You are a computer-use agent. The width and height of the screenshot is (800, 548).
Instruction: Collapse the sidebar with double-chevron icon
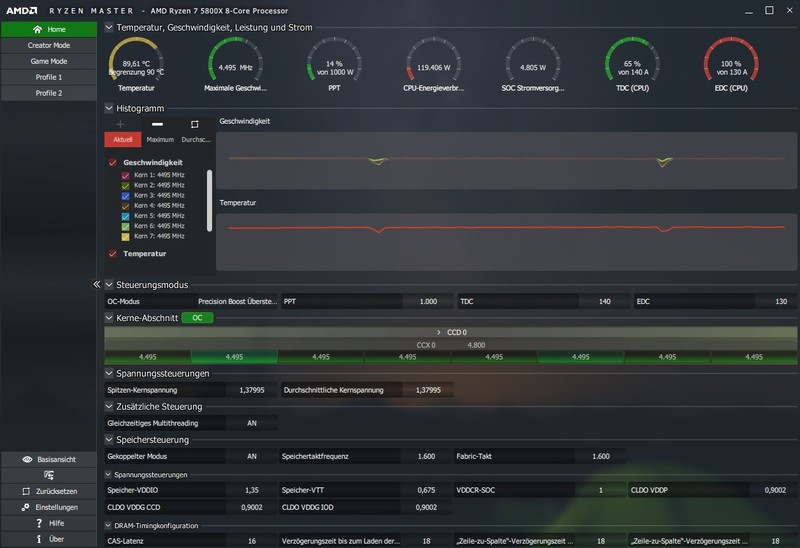96,284
